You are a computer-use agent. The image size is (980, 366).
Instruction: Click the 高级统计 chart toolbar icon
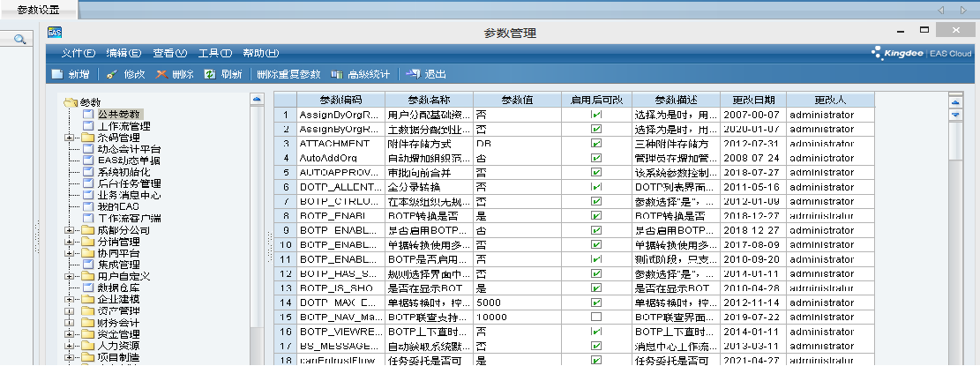pos(337,74)
